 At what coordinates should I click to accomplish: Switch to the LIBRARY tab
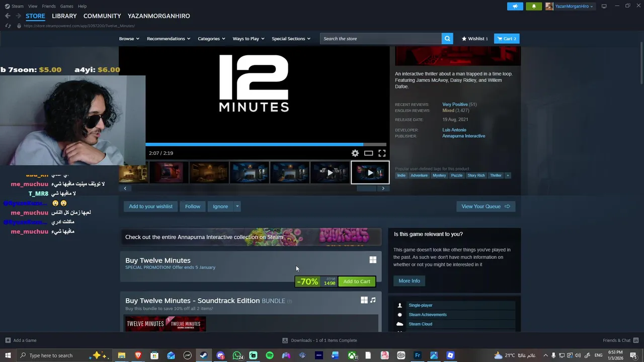(64, 16)
